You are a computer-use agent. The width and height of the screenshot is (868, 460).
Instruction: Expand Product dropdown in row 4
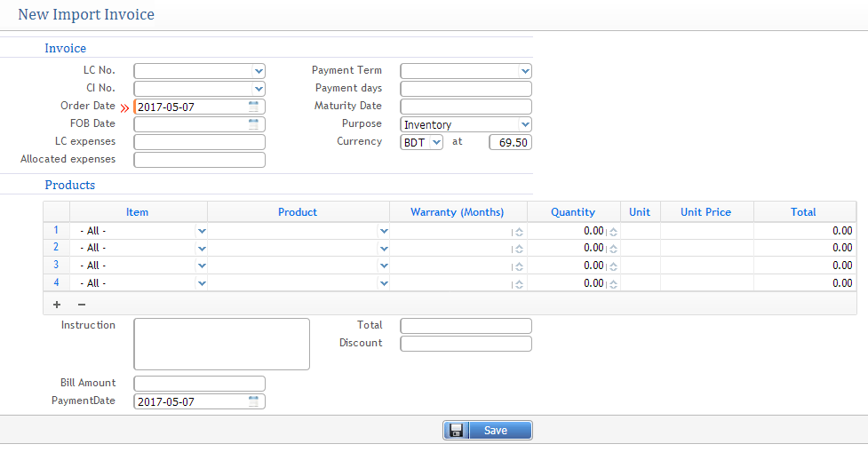[x=384, y=283]
